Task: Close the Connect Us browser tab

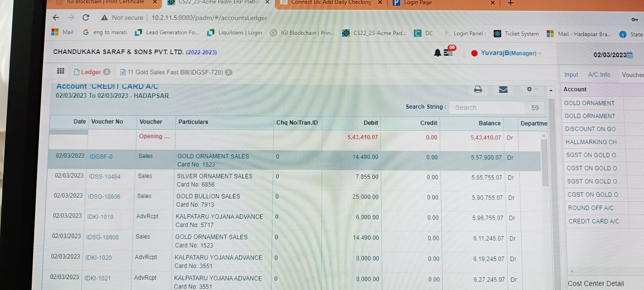Action: (x=380, y=3)
